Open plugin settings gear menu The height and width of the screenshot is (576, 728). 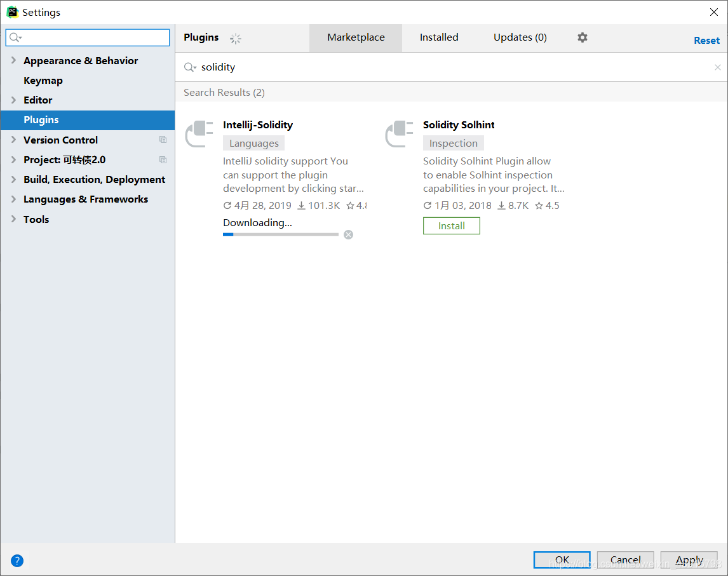(x=583, y=37)
